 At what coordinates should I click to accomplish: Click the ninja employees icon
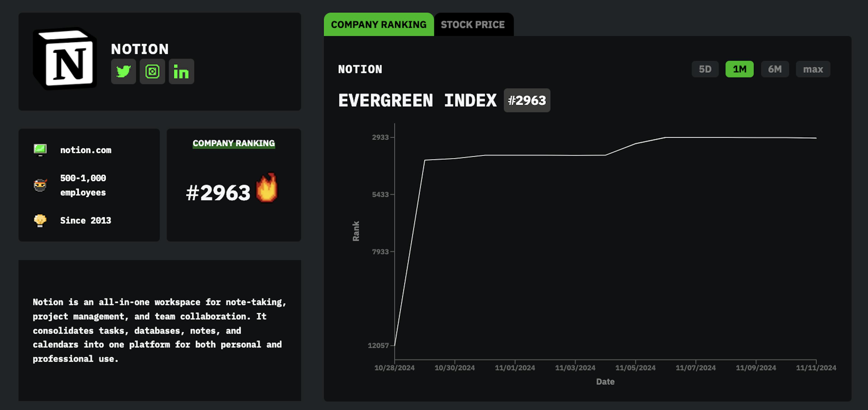40,185
